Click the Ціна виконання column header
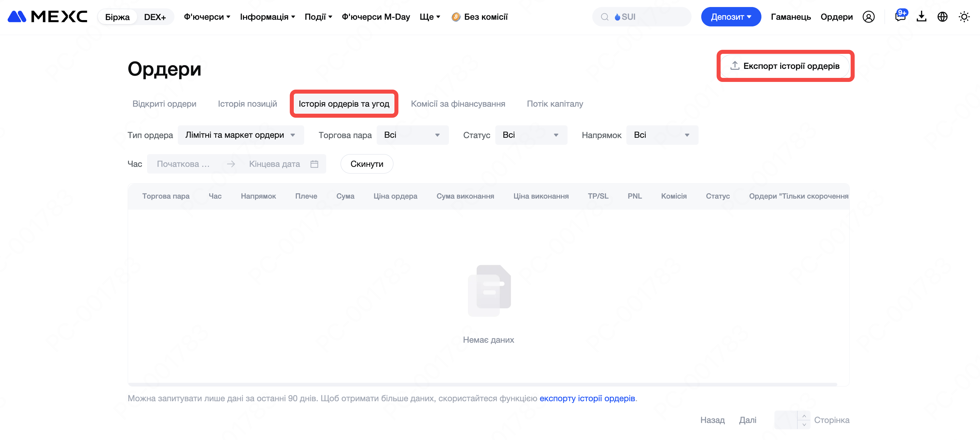 click(x=540, y=196)
